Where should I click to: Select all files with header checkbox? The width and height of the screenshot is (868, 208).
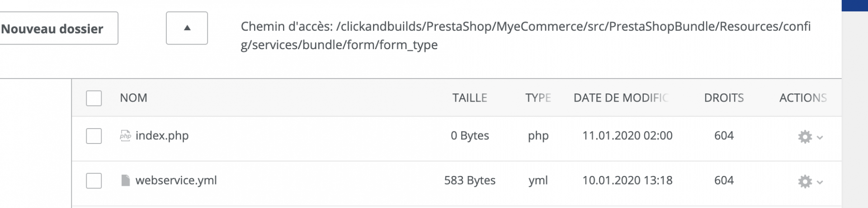[x=94, y=98]
